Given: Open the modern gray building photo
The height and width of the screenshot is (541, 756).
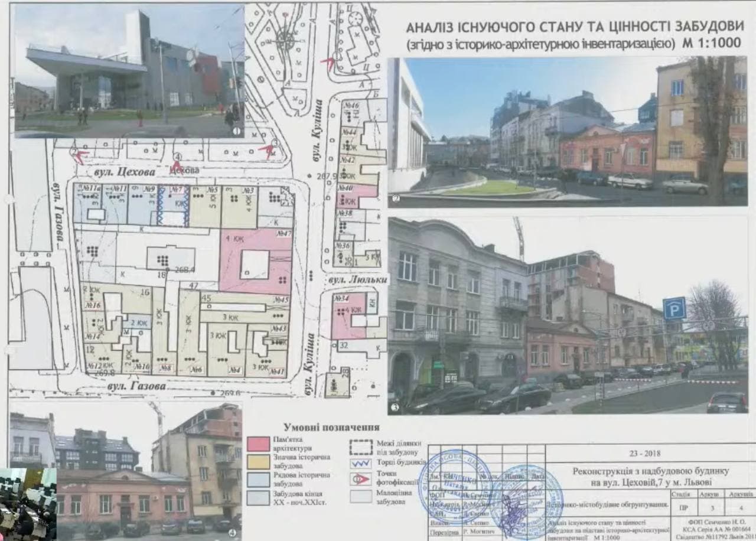Looking at the screenshot, I should click(129, 71).
